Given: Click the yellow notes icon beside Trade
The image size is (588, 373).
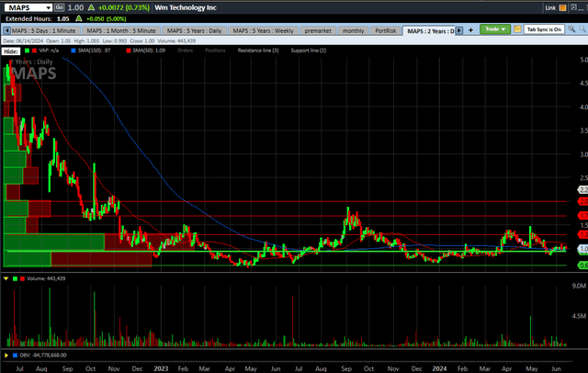Looking at the screenshot, I should click(516, 29).
